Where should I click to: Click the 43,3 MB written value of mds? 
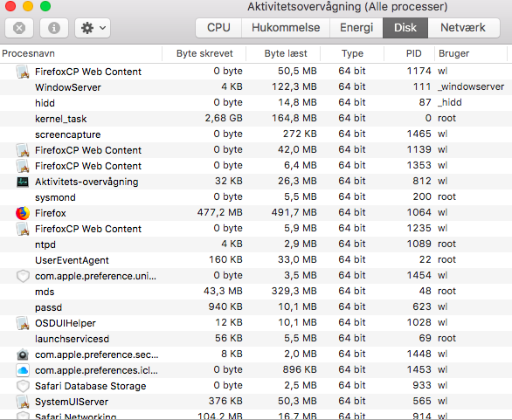click(x=223, y=291)
